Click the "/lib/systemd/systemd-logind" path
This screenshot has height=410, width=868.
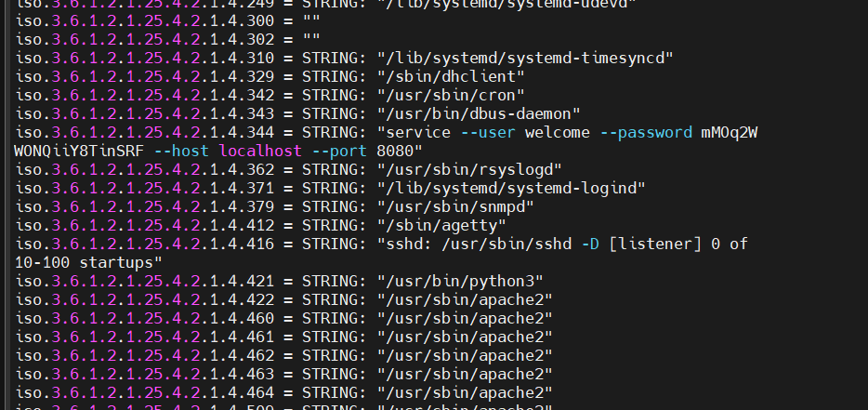(x=510, y=188)
